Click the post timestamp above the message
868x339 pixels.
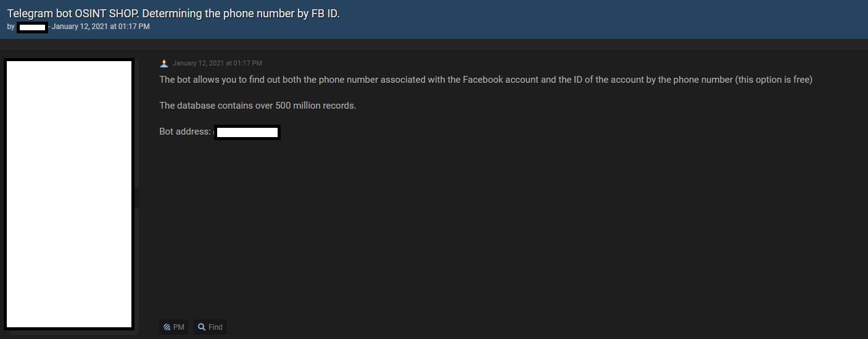point(217,63)
